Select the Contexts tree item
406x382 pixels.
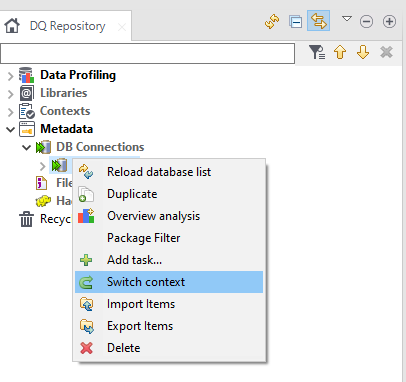point(65,111)
